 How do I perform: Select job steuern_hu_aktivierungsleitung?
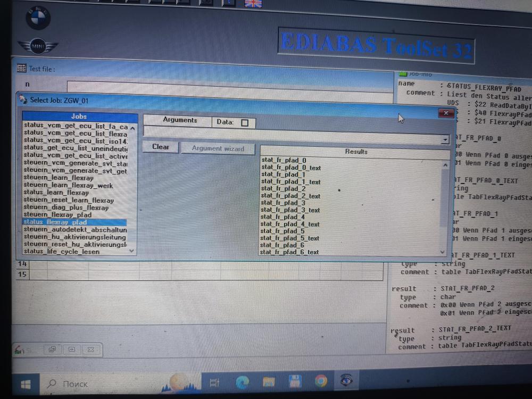[75, 237]
